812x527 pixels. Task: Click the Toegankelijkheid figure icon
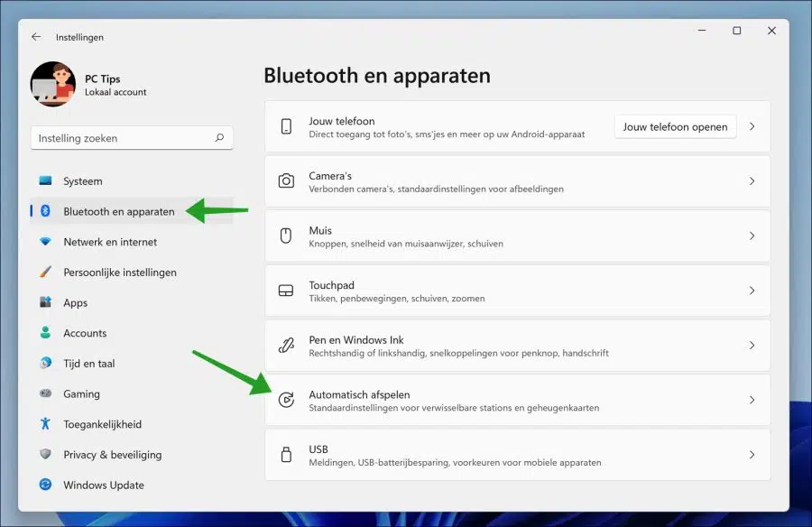(x=46, y=424)
